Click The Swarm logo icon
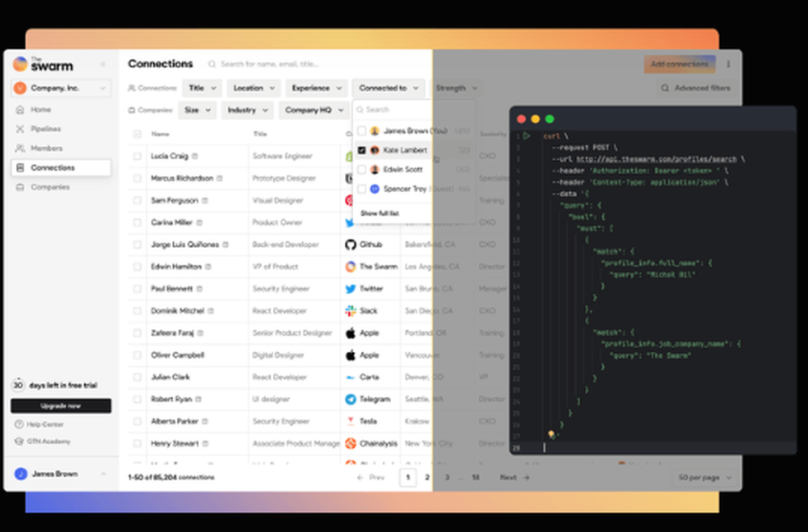This screenshot has width=808, height=532. point(20,64)
